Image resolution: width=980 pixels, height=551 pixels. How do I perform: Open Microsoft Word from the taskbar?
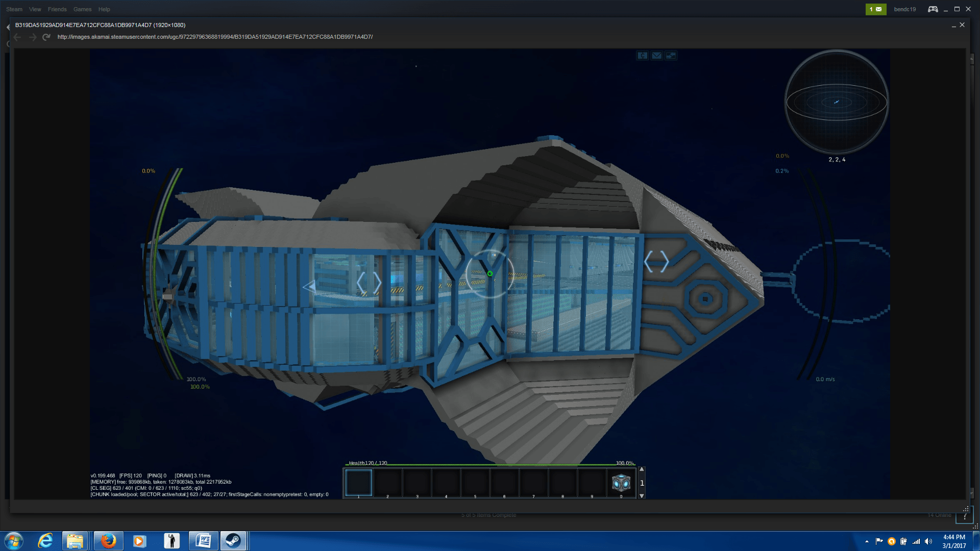203,541
